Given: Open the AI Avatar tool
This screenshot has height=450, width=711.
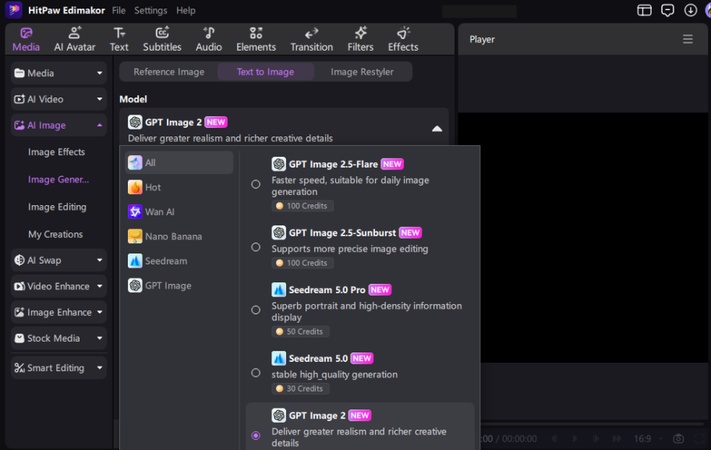Looking at the screenshot, I should tap(74, 39).
